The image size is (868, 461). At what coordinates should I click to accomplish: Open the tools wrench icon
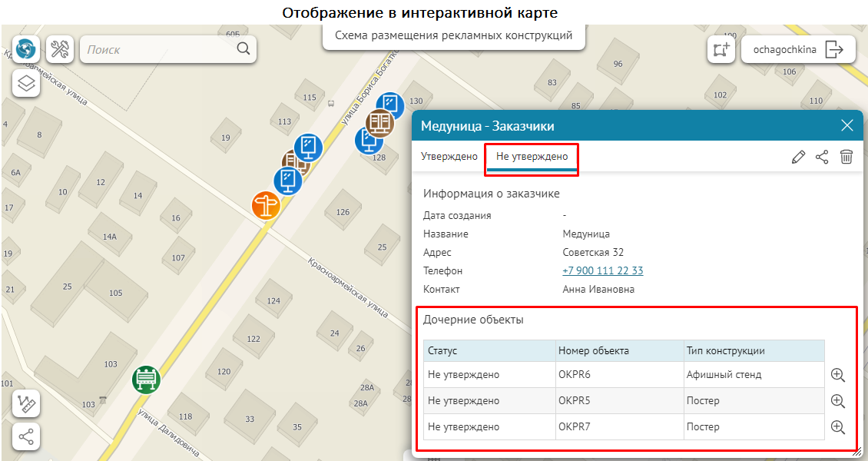coord(60,50)
